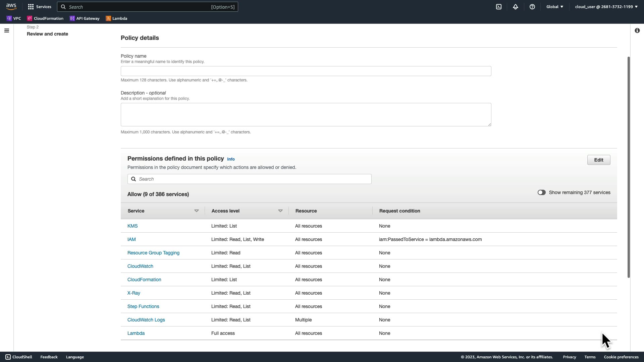Click the help question mark icon

click(532, 7)
